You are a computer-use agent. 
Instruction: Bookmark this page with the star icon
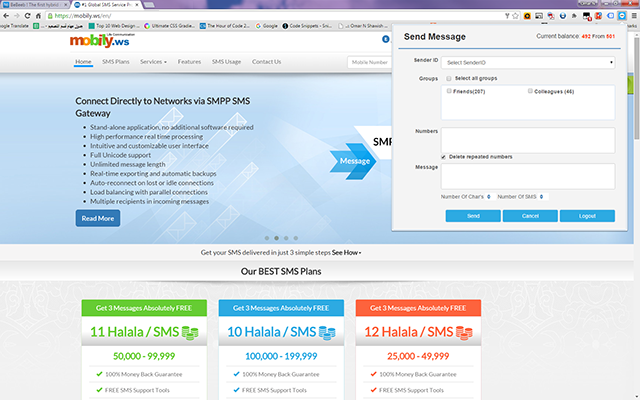(x=516, y=16)
